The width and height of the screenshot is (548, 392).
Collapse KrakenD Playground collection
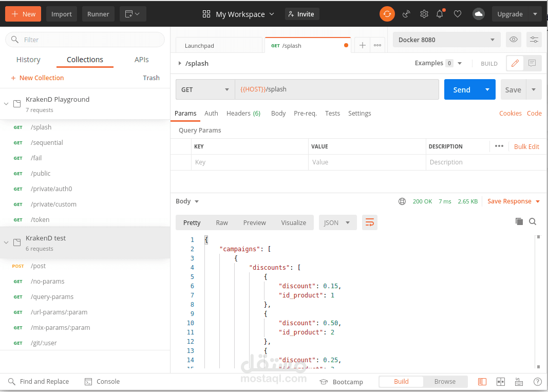pyautogui.click(x=6, y=104)
